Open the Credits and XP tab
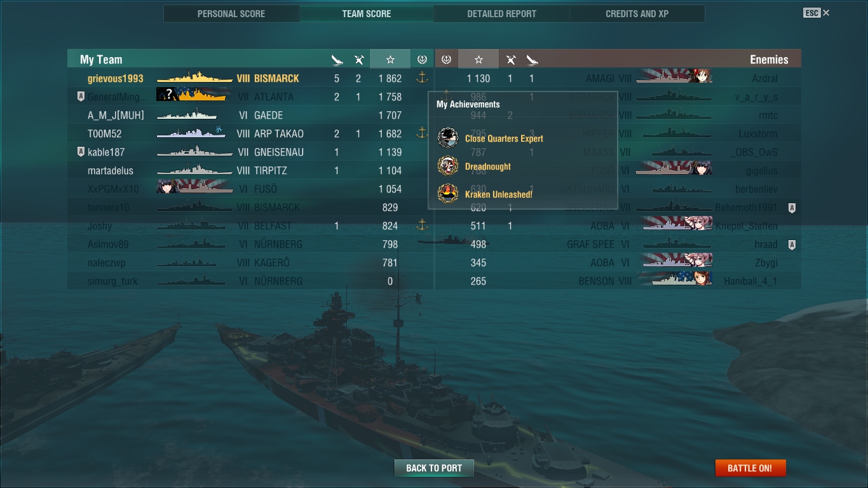 pyautogui.click(x=637, y=13)
